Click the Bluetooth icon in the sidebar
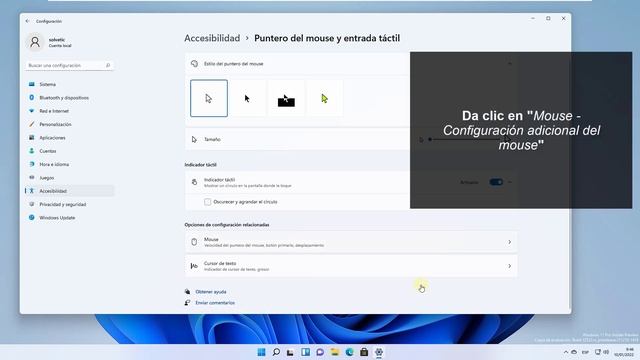 tap(31, 98)
